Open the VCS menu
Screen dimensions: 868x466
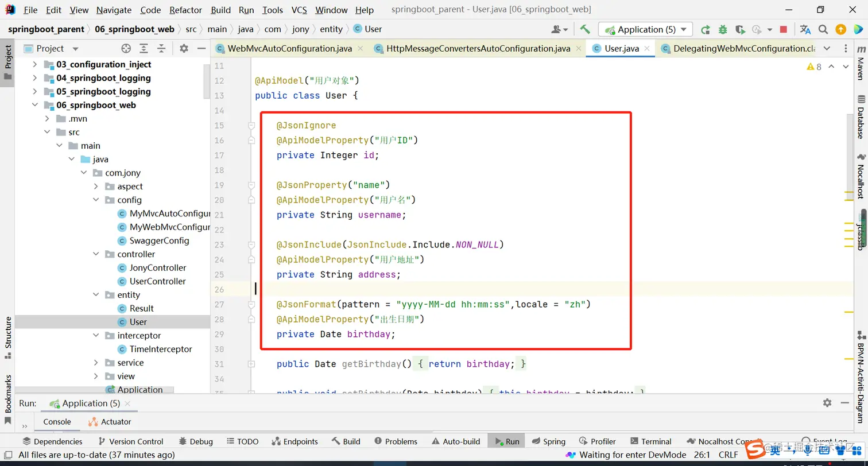(x=299, y=10)
